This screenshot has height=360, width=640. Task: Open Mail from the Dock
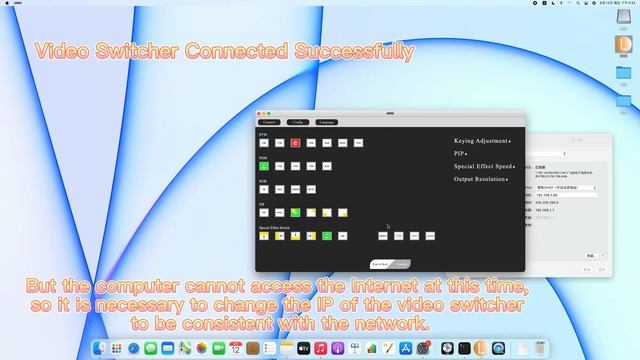(168, 348)
